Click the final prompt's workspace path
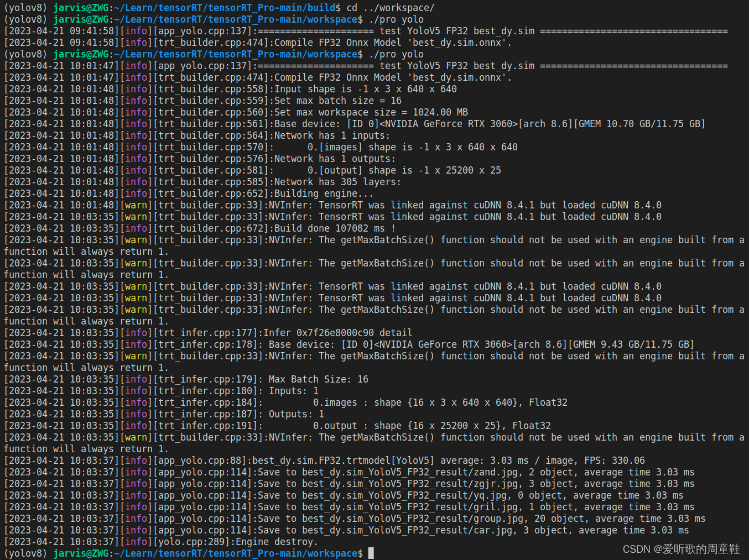This screenshot has height=560, width=749. pyautogui.click(x=236, y=553)
